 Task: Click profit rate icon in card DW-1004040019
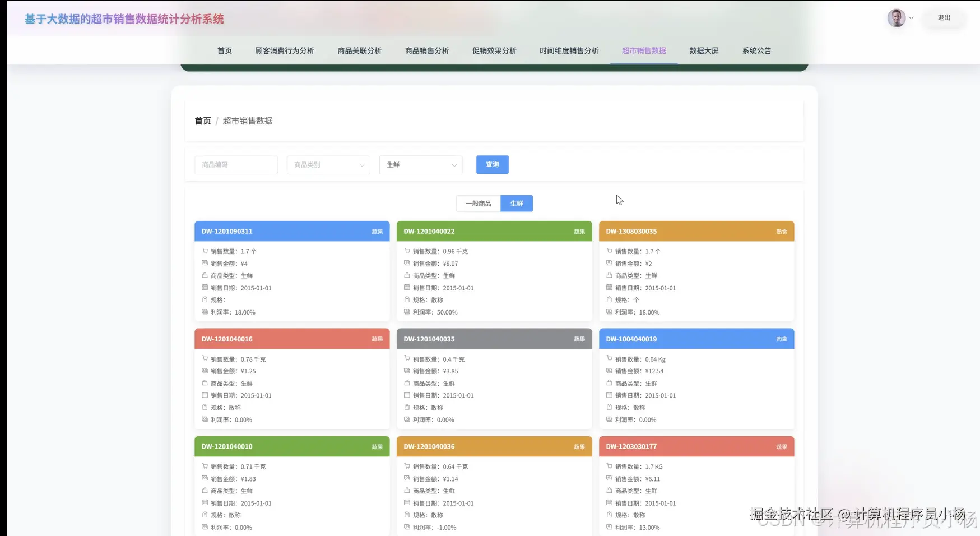(610, 419)
